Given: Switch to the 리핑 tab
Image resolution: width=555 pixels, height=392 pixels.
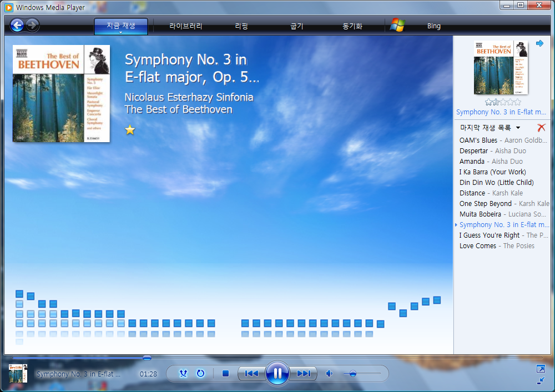Looking at the screenshot, I should [x=241, y=25].
